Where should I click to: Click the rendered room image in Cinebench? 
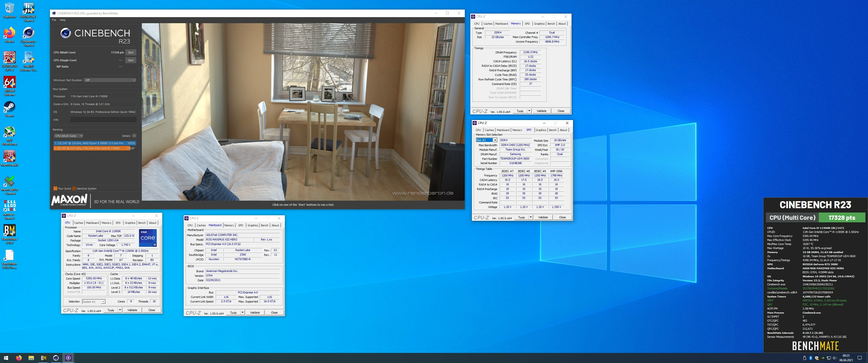pos(303,112)
